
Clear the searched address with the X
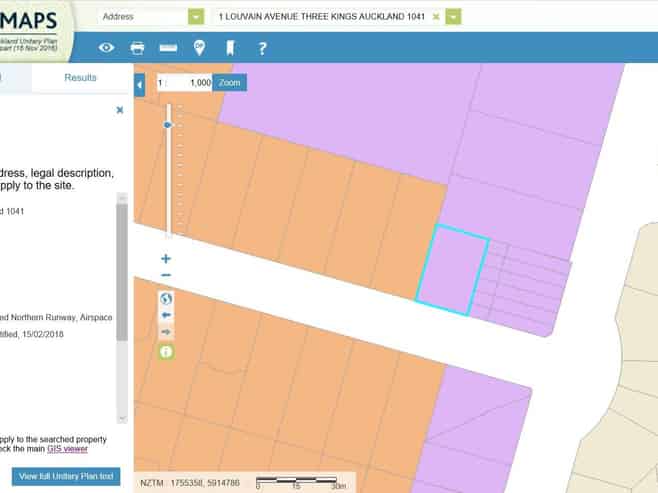(x=436, y=17)
